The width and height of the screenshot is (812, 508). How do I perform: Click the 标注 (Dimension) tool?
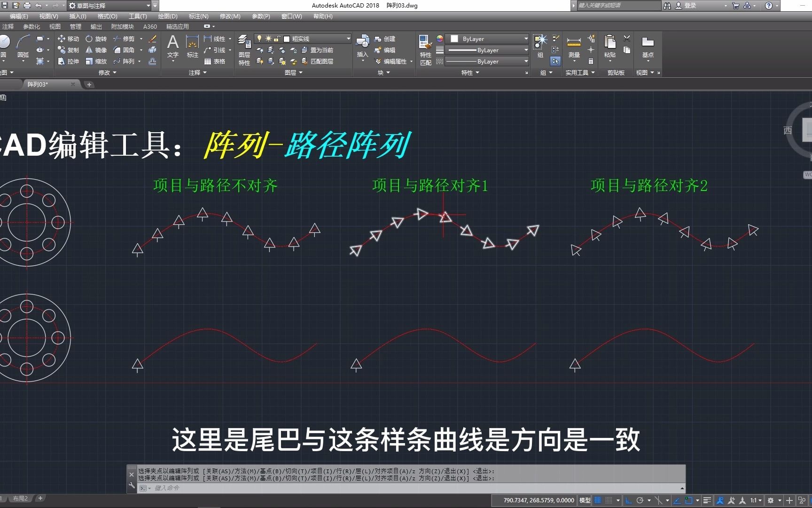coord(192,46)
